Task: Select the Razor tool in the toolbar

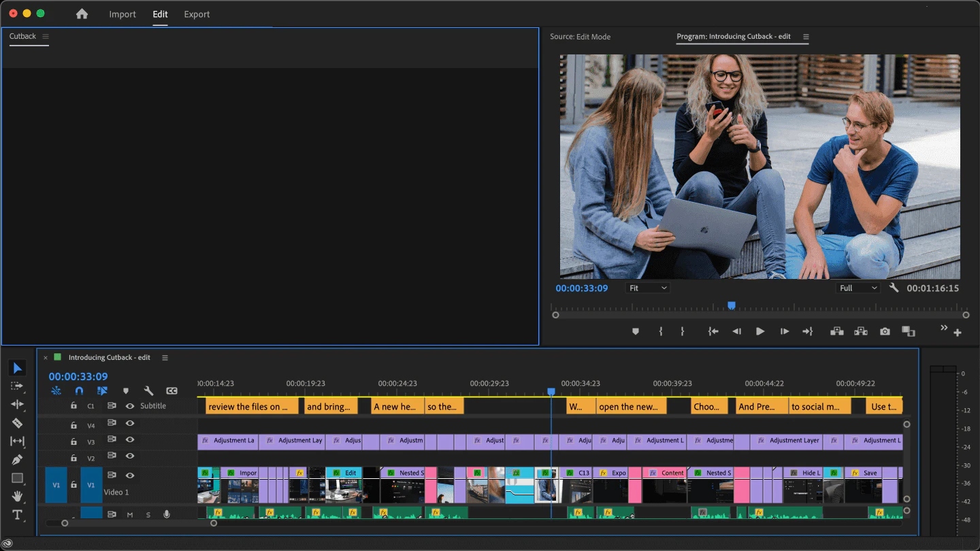Action: point(18,423)
